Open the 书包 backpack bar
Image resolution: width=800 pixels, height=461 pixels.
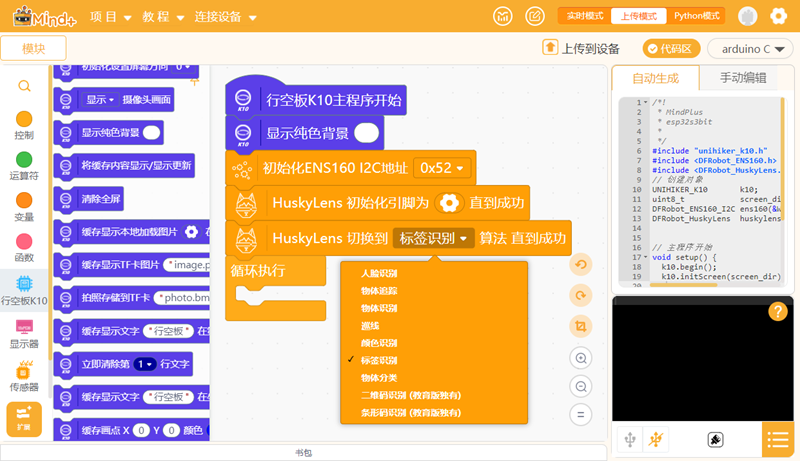[304, 452]
